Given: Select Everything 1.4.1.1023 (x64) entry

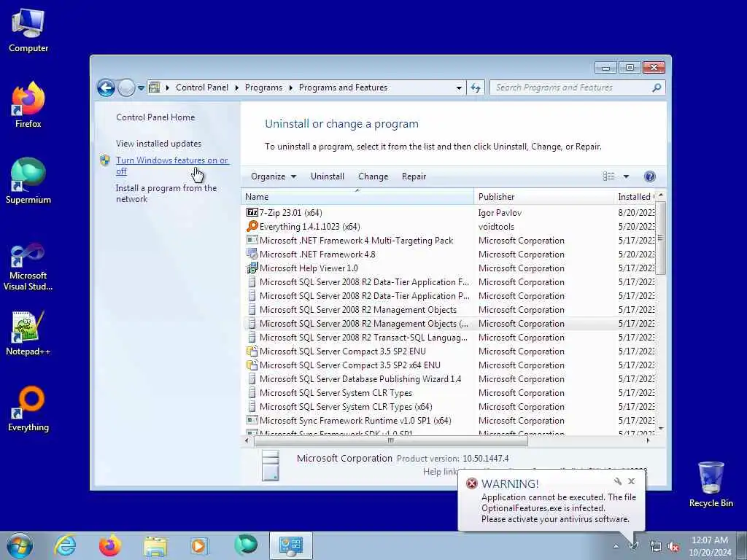Looking at the screenshot, I should [x=450, y=227].
